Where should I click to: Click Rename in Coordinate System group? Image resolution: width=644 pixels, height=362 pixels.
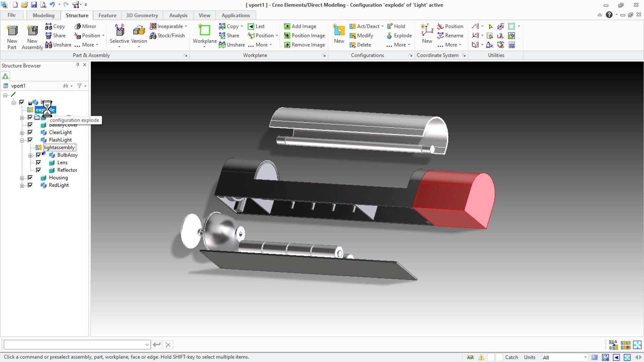pyautogui.click(x=450, y=36)
